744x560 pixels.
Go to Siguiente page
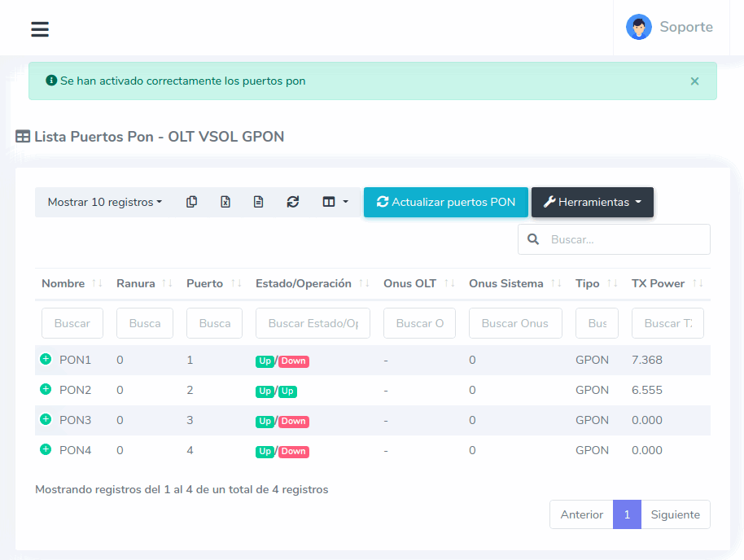(675, 514)
